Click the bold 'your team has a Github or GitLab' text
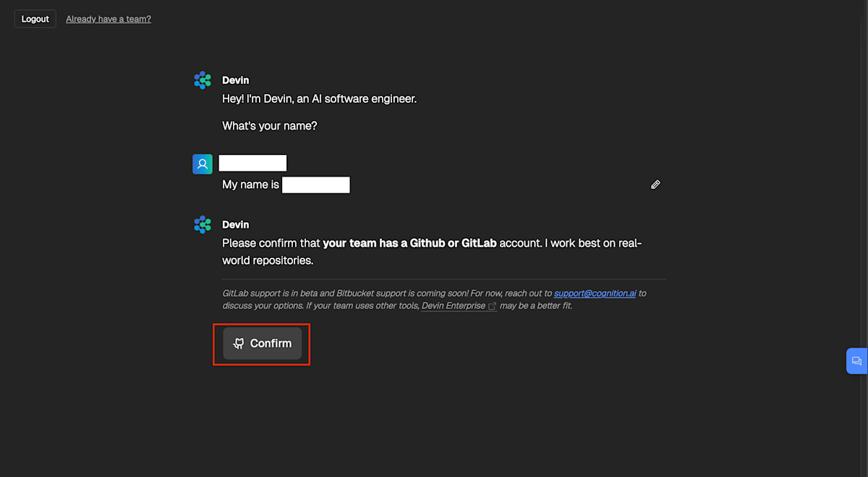 click(x=409, y=243)
